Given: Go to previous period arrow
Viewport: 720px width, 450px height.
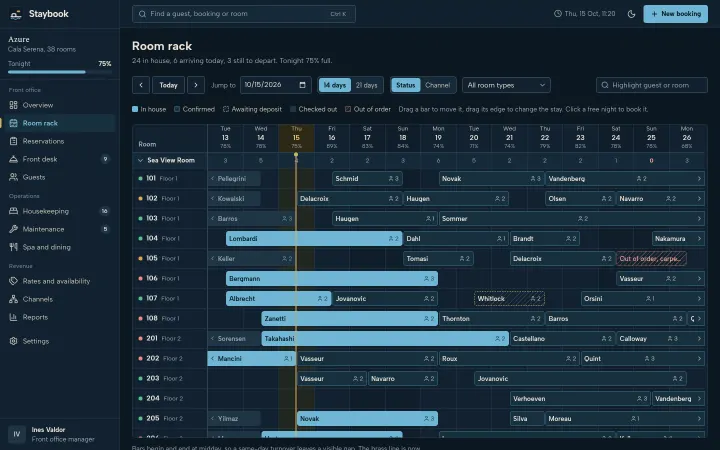Looking at the screenshot, I should 141,85.
